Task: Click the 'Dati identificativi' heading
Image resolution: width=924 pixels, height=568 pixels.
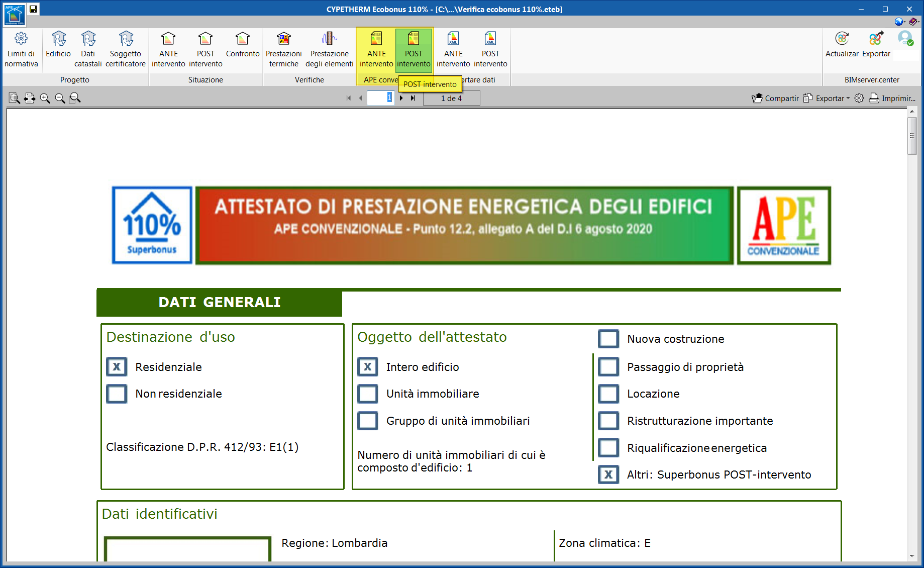Action: (x=160, y=514)
